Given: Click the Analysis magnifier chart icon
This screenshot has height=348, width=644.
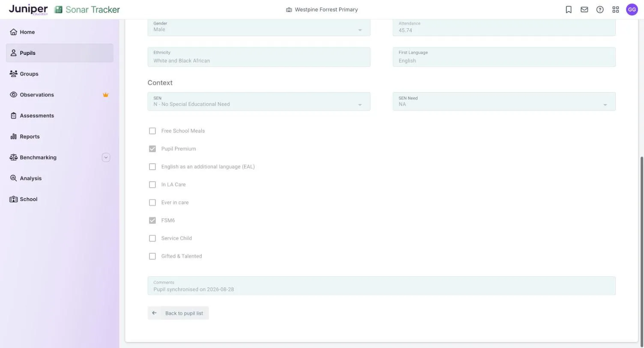Looking at the screenshot, I should click(13, 178).
